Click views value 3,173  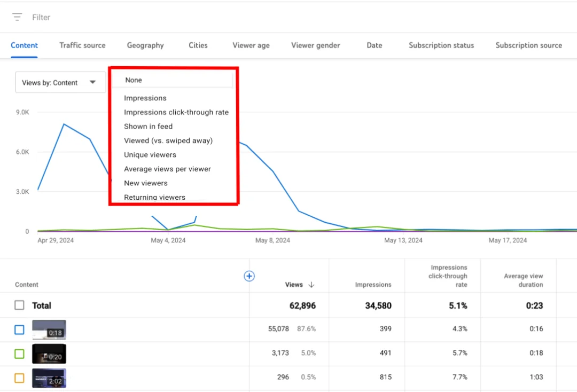pos(280,353)
